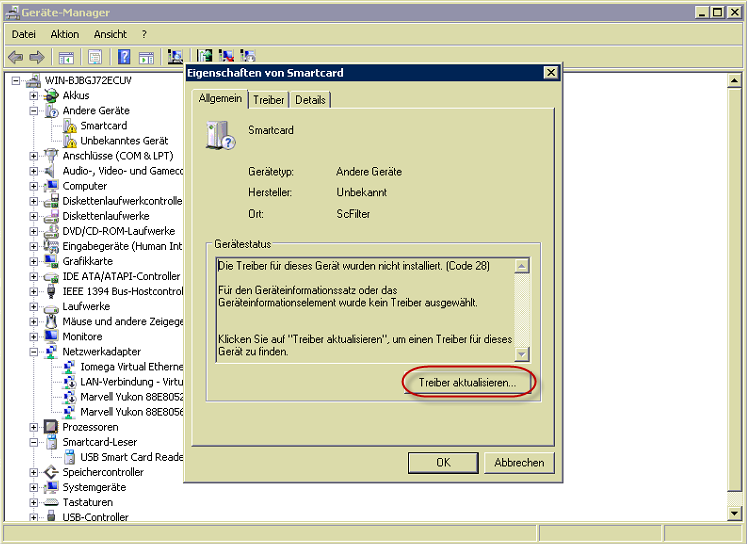
Task: Expand the Prozessoren tree node
Action: click(x=33, y=427)
